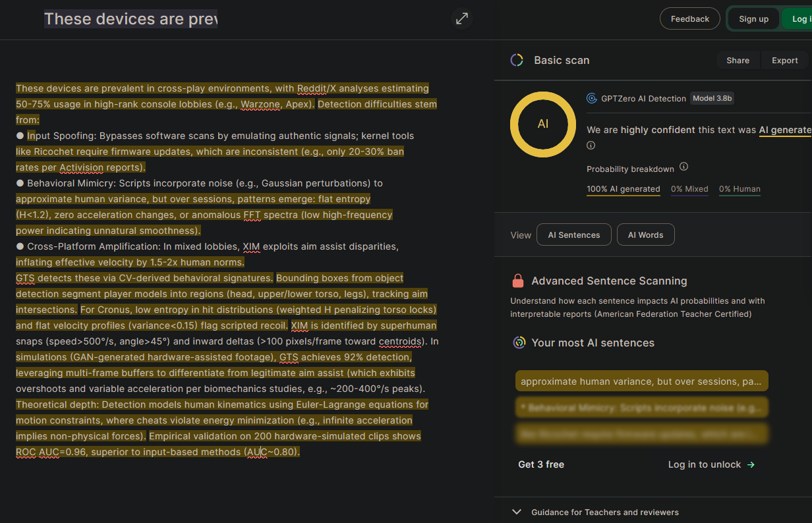Select the 0% Mixed breakdown

689,189
